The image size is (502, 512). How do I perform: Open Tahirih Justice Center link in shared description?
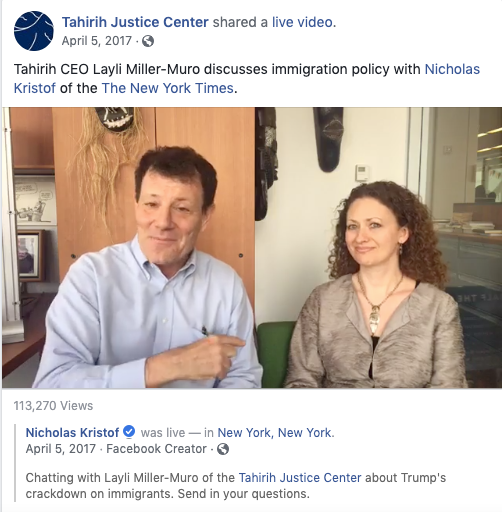[300, 478]
